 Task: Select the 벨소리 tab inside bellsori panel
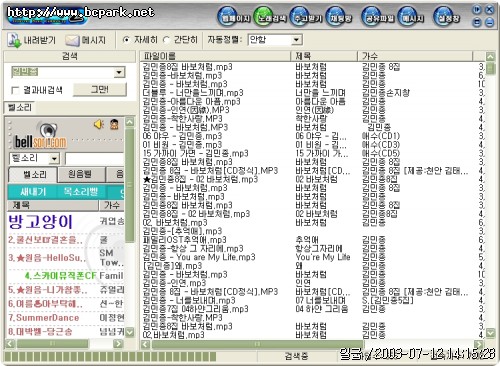pos(33,174)
